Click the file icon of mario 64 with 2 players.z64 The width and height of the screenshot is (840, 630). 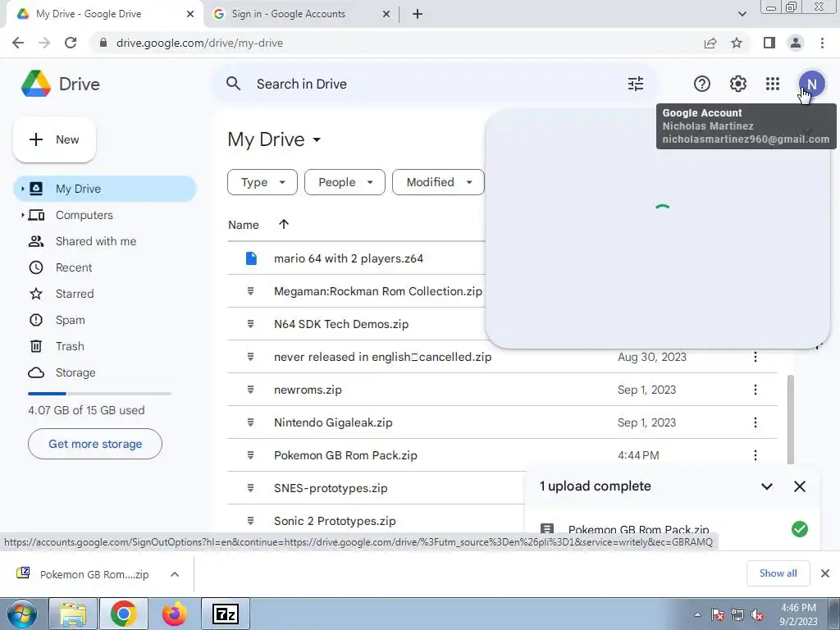(251, 258)
